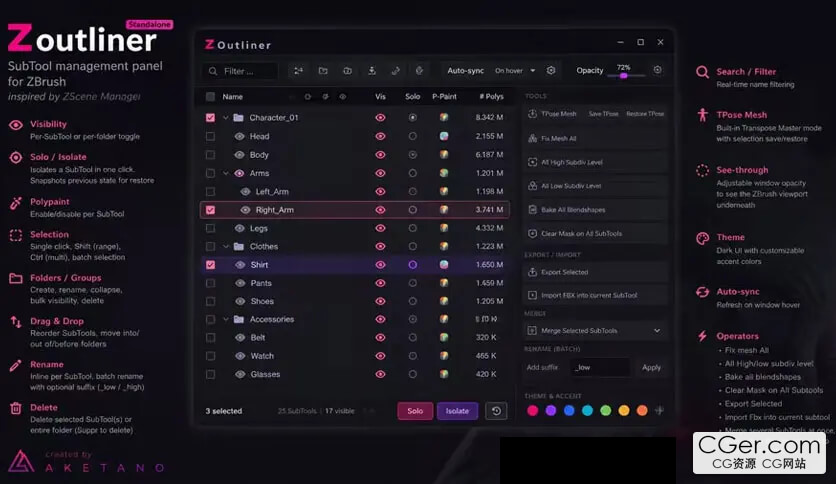Add custom accent color with plus icon

pyautogui.click(x=660, y=410)
